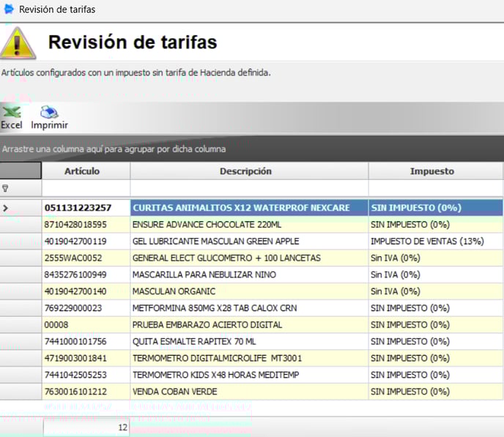The width and height of the screenshot is (504, 437).
Task: Click SIN IMPUESTO (0%) in the highlighted first row
Action: click(436, 208)
